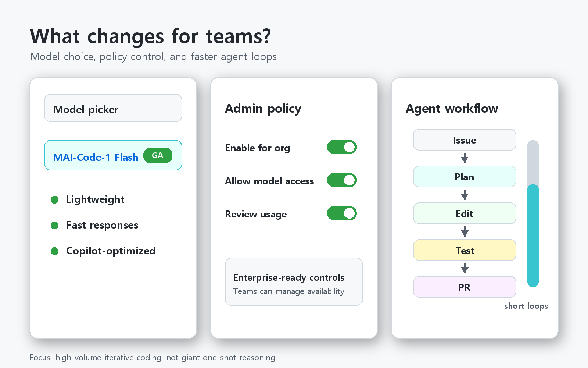
Task: Turn off the Allow model access switch
Action: pyautogui.click(x=342, y=180)
